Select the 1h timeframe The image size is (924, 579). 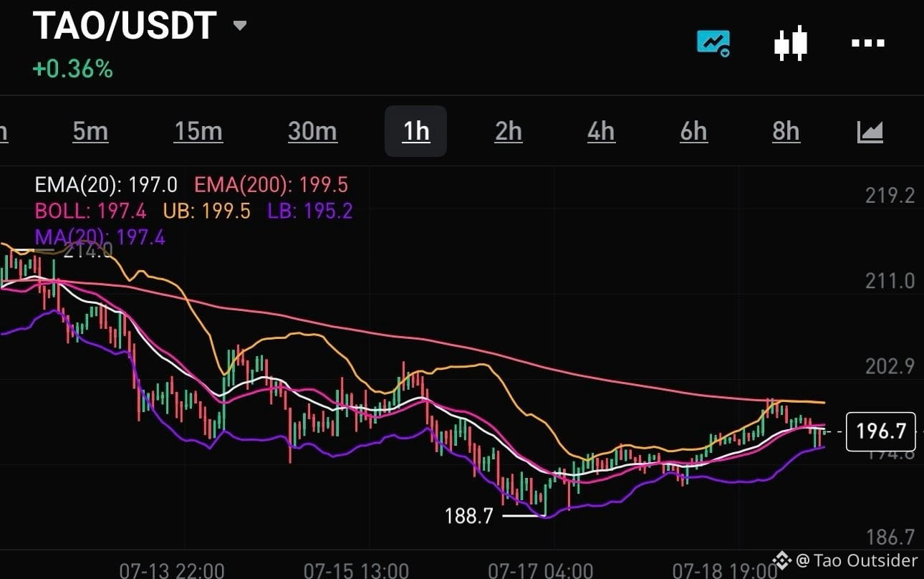click(416, 132)
